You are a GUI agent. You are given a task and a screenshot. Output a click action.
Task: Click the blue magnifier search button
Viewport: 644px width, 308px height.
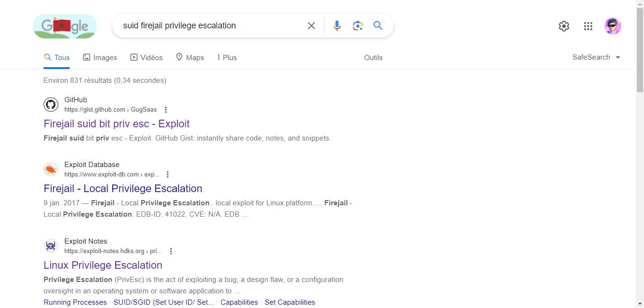pos(378,26)
